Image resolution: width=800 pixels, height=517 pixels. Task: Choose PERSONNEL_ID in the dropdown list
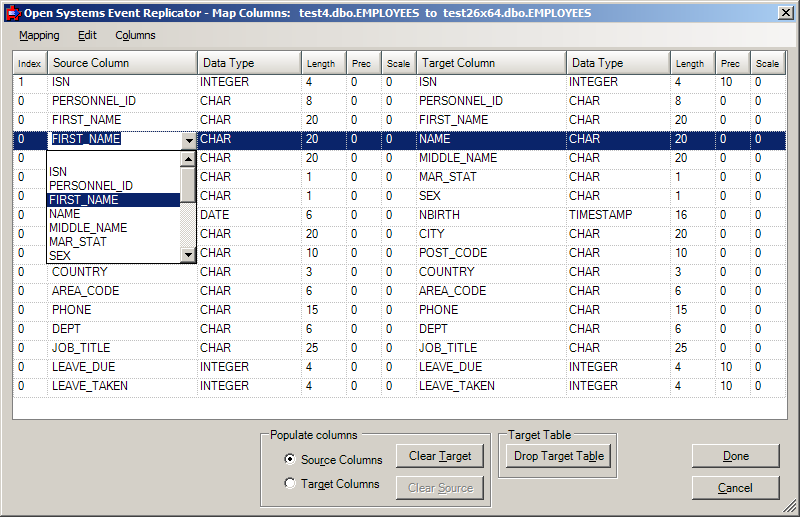[113, 186]
